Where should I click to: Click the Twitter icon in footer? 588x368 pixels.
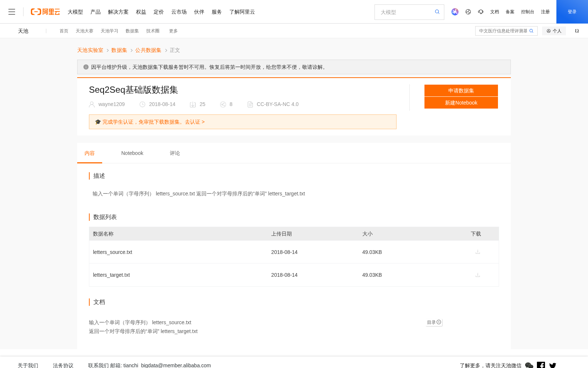pos(553,365)
